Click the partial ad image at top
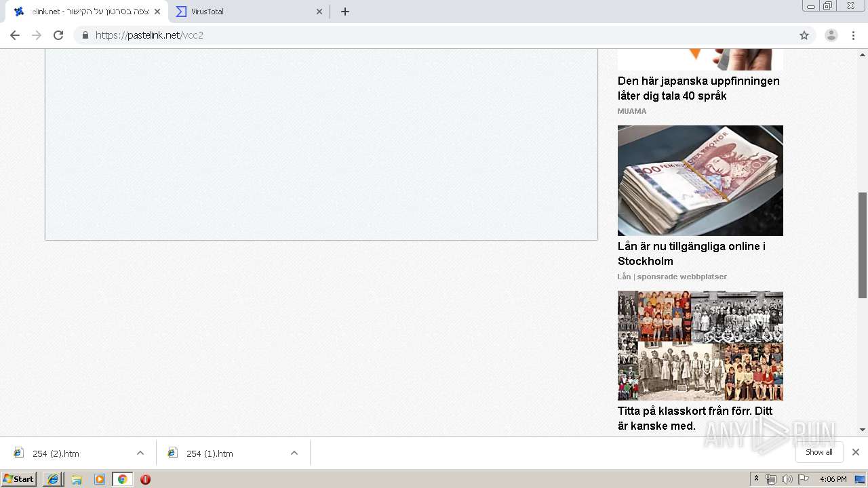This screenshot has height=488, width=868. pos(701,60)
